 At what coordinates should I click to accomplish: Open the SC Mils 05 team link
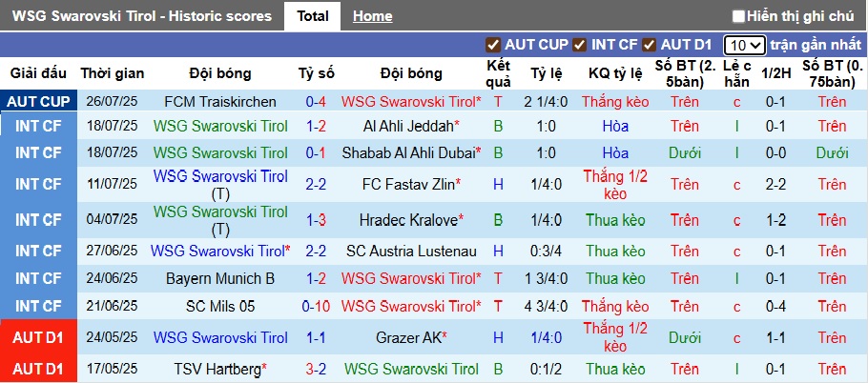(220, 306)
